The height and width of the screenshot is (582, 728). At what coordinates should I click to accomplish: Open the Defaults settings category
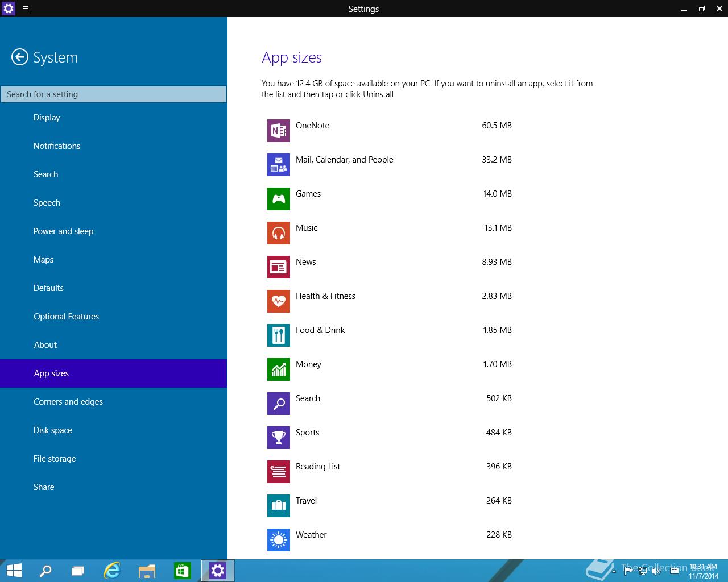coord(114,288)
